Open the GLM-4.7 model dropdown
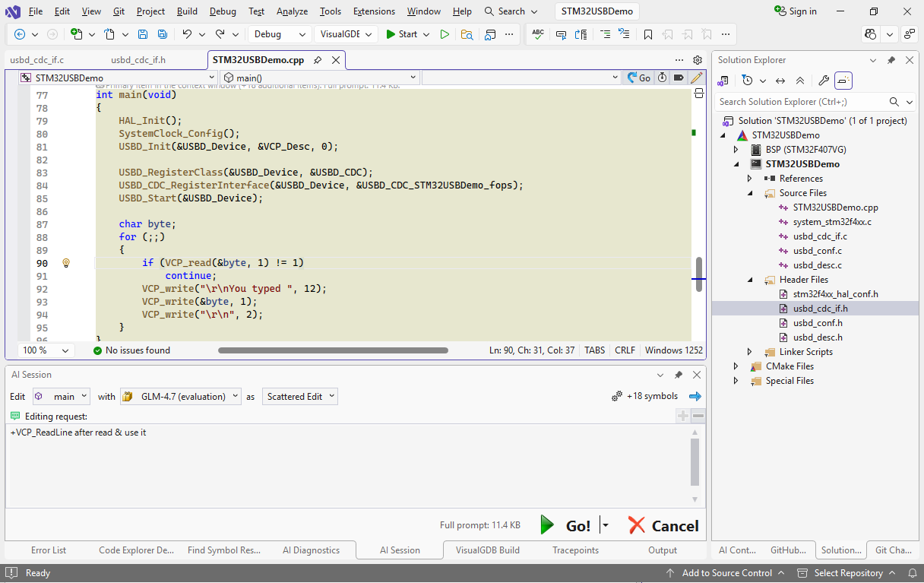 pyautogui.click(x=181, y=396)
